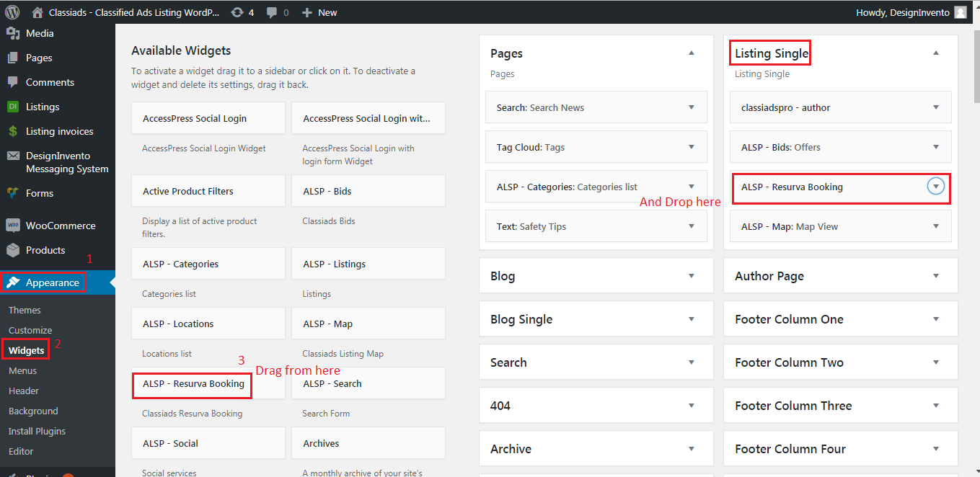Open the WordPress logo menu
Viewport: 980px width, 477px height.
[12, 12]
